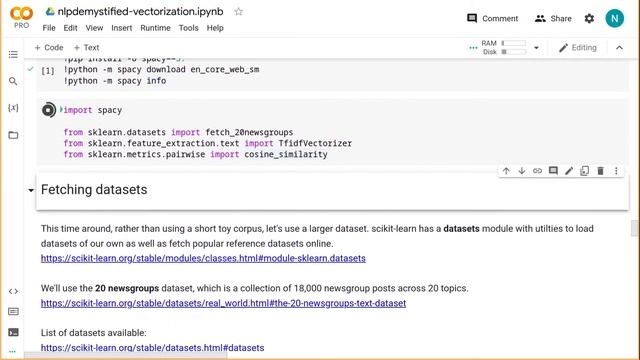Mirror cell in tab icon
This screenshot has height=360, width=640.
coord(584,171)
